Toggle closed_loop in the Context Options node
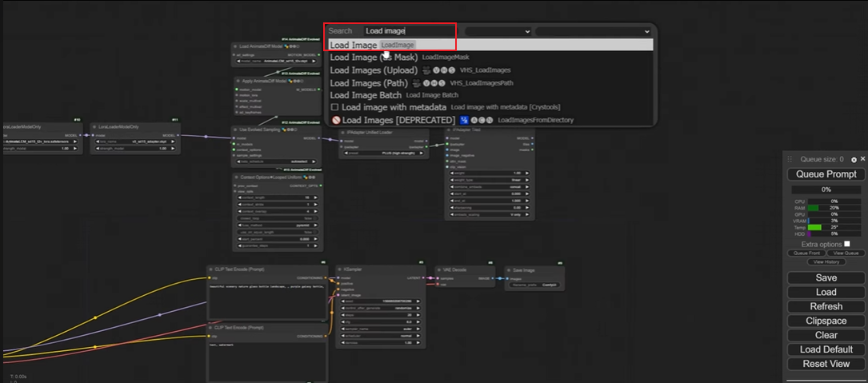 278,218
